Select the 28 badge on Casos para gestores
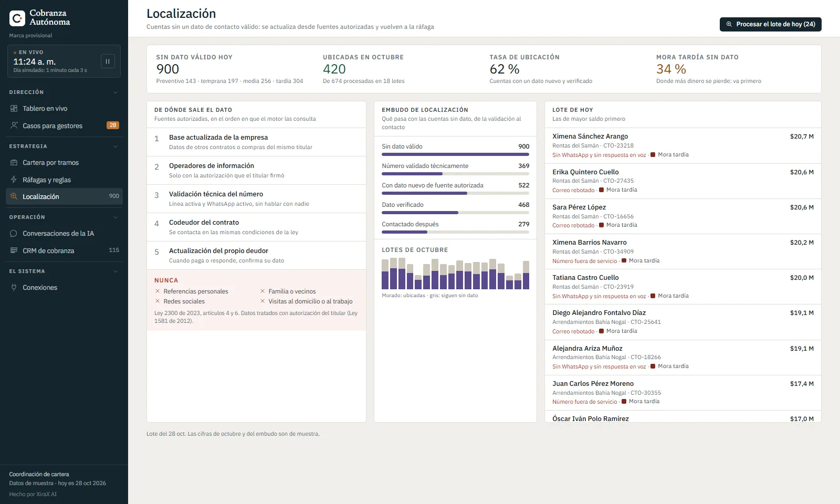Image resolution: width=840 pixels, height=504 pixels. [113, 125]
